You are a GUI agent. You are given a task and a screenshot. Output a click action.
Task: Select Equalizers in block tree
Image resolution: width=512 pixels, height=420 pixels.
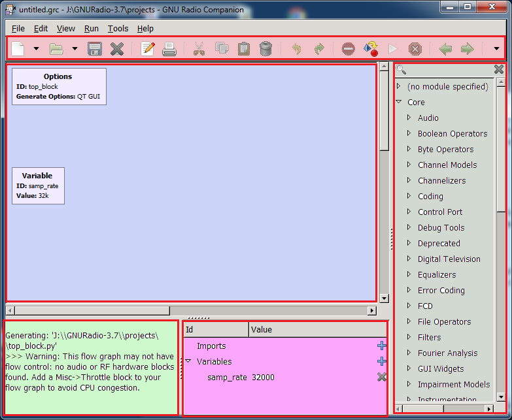(437, 274)
